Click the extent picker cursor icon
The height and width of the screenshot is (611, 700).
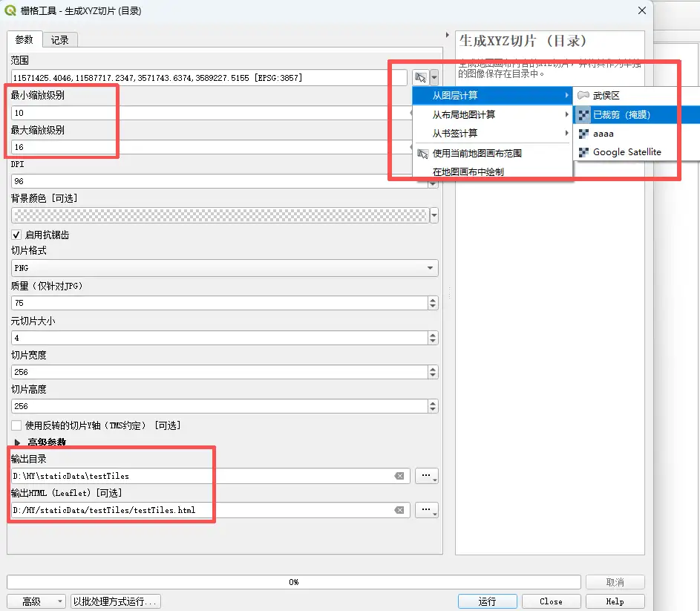pos(421,77)
